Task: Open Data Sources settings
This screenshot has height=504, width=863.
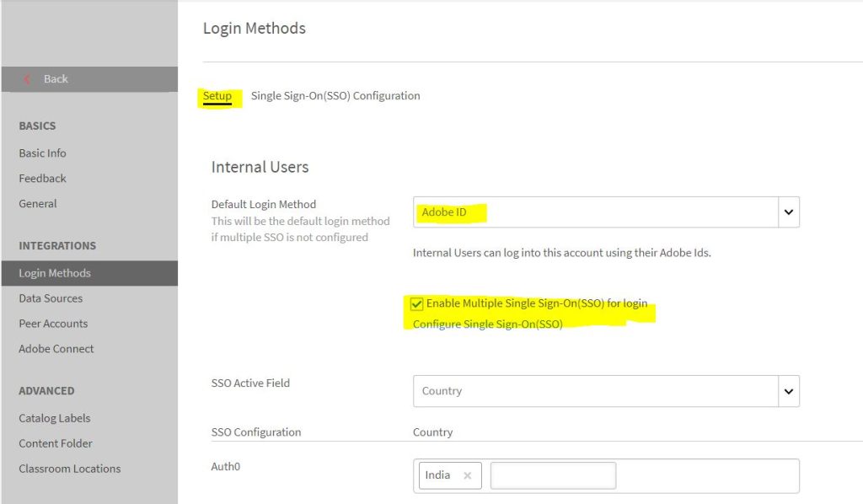Action: [x=49, y=298]
